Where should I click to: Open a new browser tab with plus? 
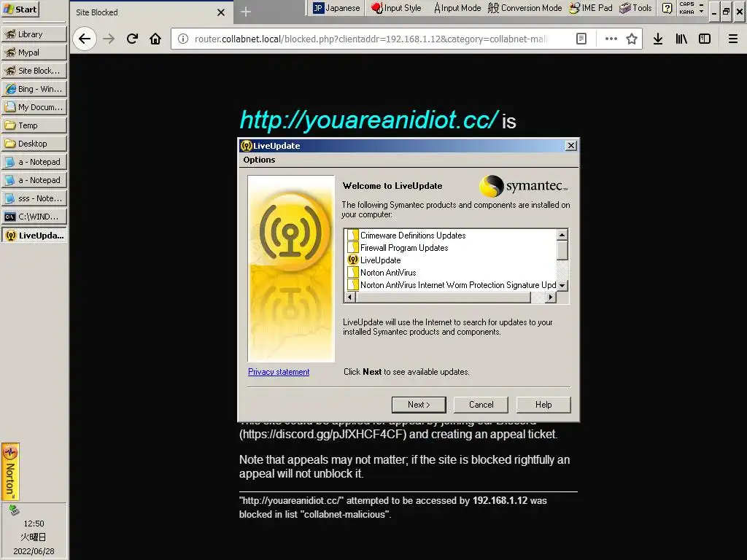tap(246, 12)
